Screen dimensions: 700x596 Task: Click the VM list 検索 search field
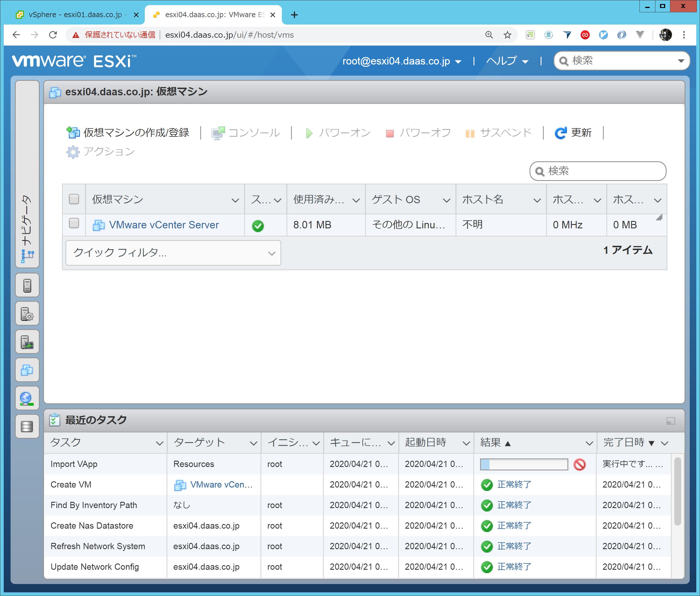(598, 171)
